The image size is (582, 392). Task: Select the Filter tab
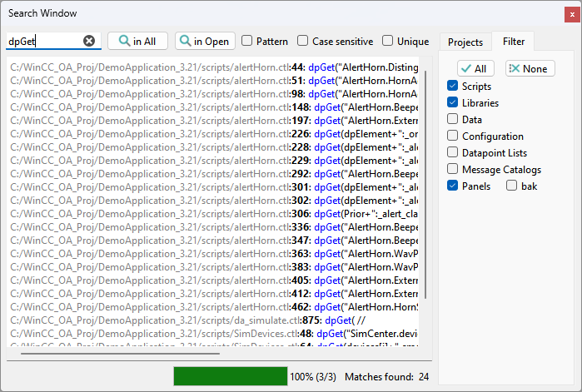click(513, 42)
